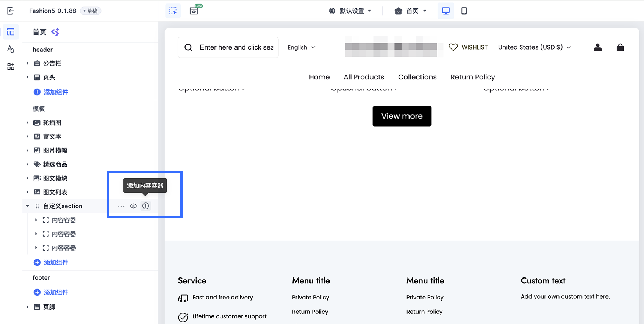Switch to desktop preview mode
The image size is (644, 324).
[446, 11]
